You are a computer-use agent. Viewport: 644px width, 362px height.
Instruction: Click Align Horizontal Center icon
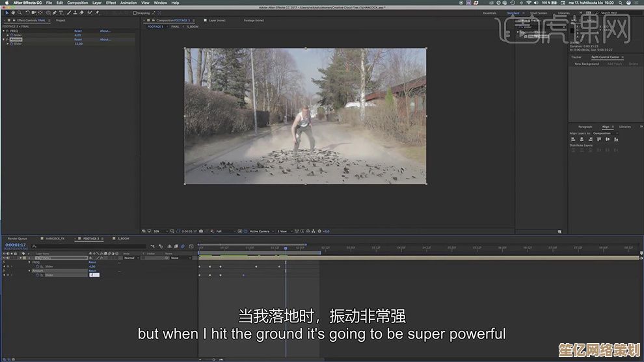pos(582,140)
